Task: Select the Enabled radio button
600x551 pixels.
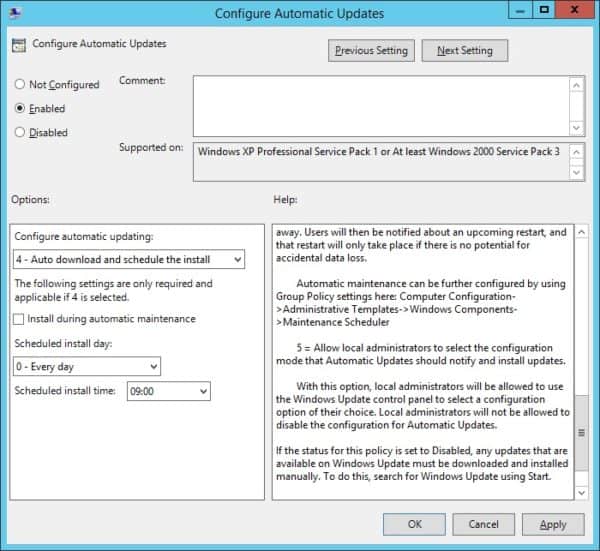Action: [x=20, y=108]
